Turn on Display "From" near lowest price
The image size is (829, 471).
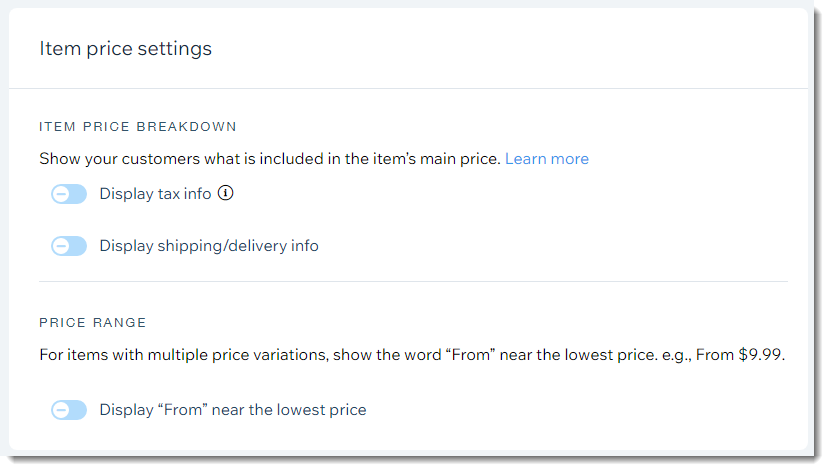pos(69,410)
